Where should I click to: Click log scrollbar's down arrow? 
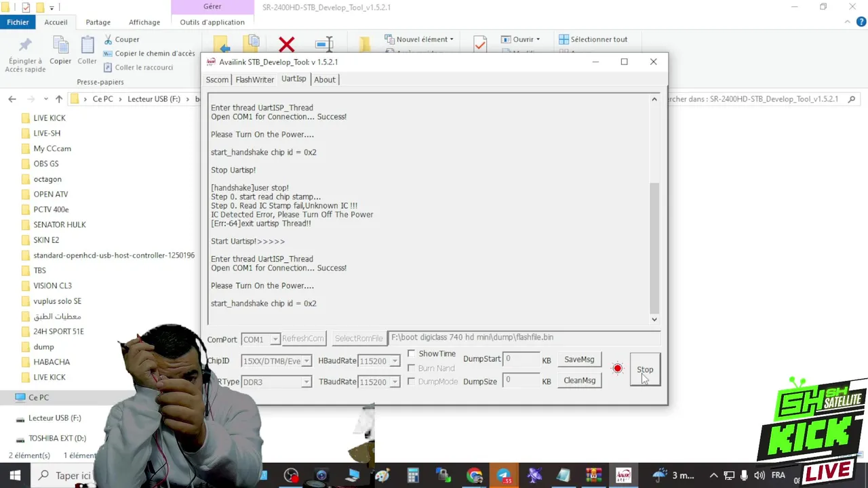(654, 319)
